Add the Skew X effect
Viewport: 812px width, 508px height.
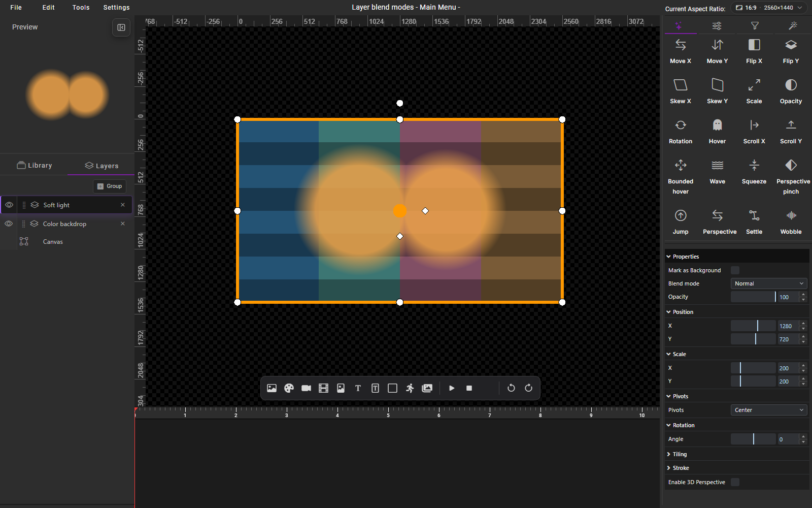pos(681,91)
